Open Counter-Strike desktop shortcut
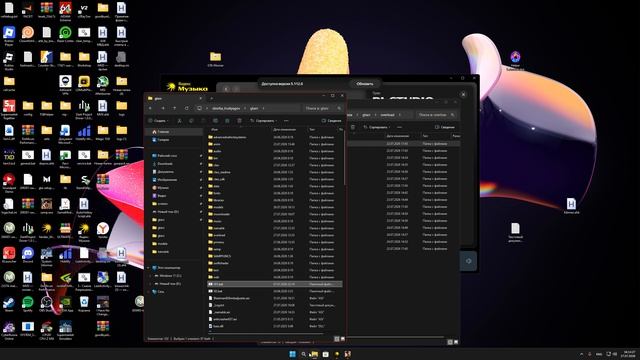640x360 pixels. (x=46, y=60)
